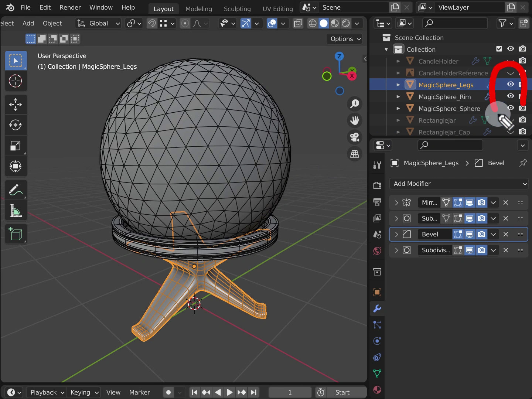Toggle camera view in viewport
This screenshot has width=532, height=399.
(x=355, y=137)
